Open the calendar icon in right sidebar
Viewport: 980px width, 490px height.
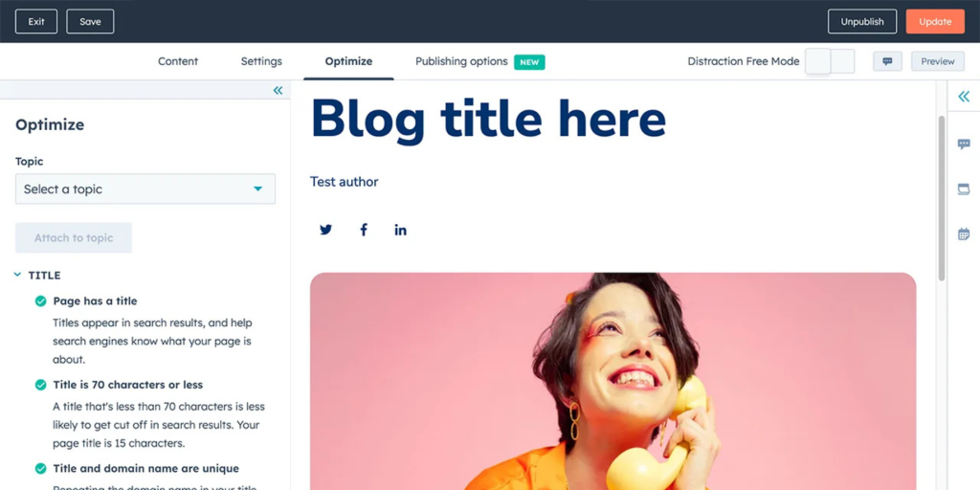pos(964,234)
